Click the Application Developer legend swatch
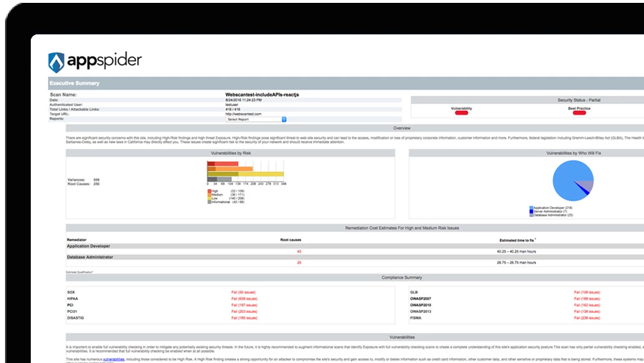Viewport: 644px width, 363px height. pos(531,208)
